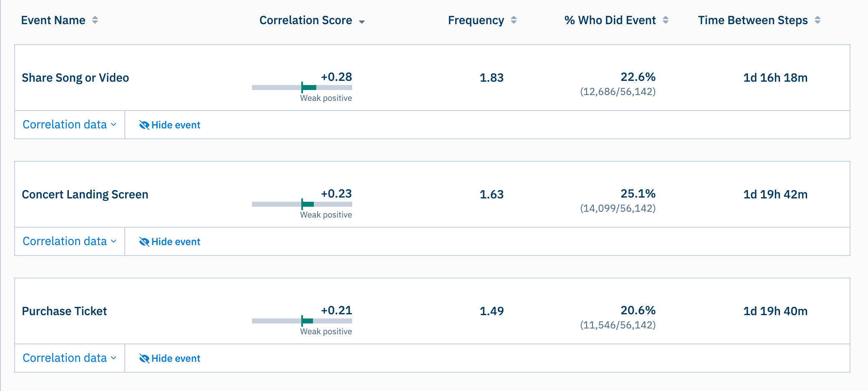Click the eye-slash icon beside Share Song or Video
Screen dimensions: 868x391
click(x=144, y=125)
